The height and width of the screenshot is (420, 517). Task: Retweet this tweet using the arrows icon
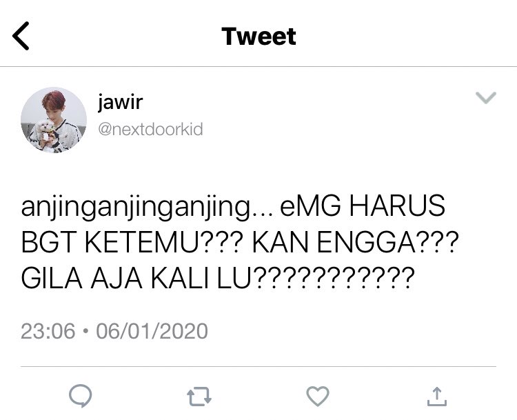tap(199, 397)
